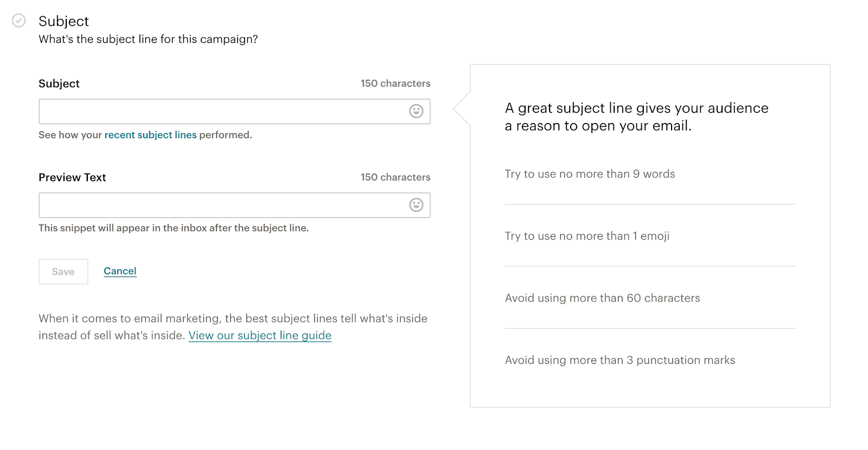The width and height of the screenshot is (868, 450).
Task: Click the checkmark circle beside the Subject heading
Action: tap(19, 21)
